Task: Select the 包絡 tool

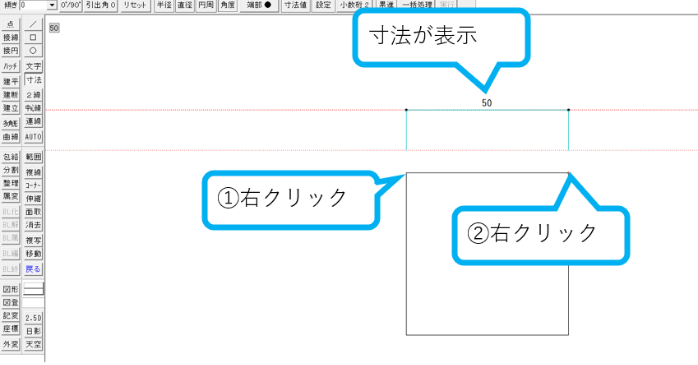Action: pyautogui.click(x=11, y=157)
